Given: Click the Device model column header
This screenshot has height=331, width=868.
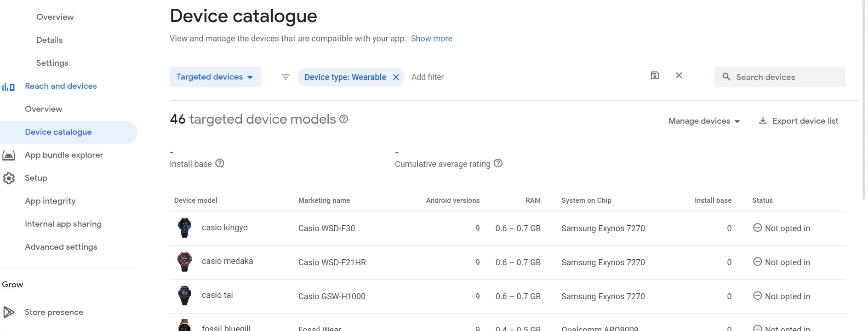Looking at the screenshot, I should [196, 200].
